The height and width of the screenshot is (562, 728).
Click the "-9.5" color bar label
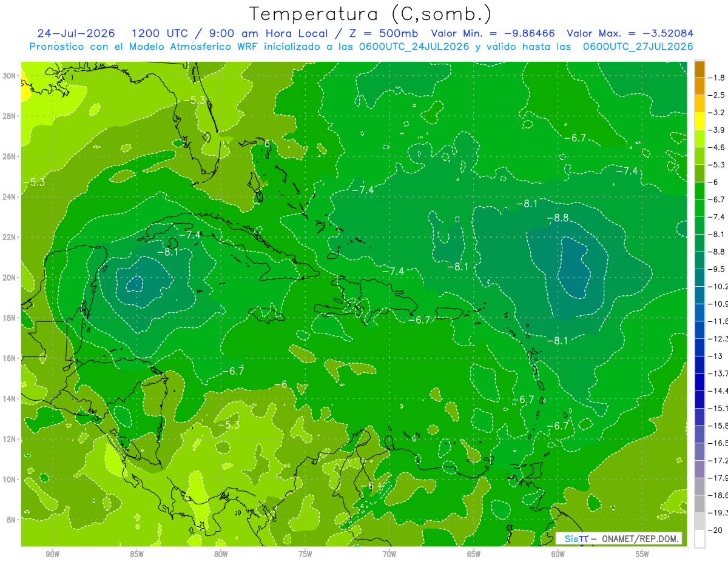coord(717,269)
